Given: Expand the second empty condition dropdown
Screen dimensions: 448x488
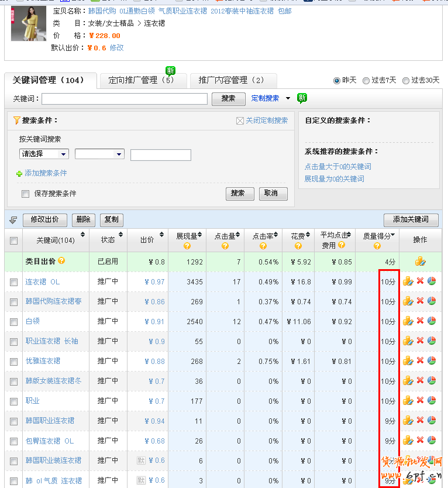Looking at the screenshot, I should point(99,154).
